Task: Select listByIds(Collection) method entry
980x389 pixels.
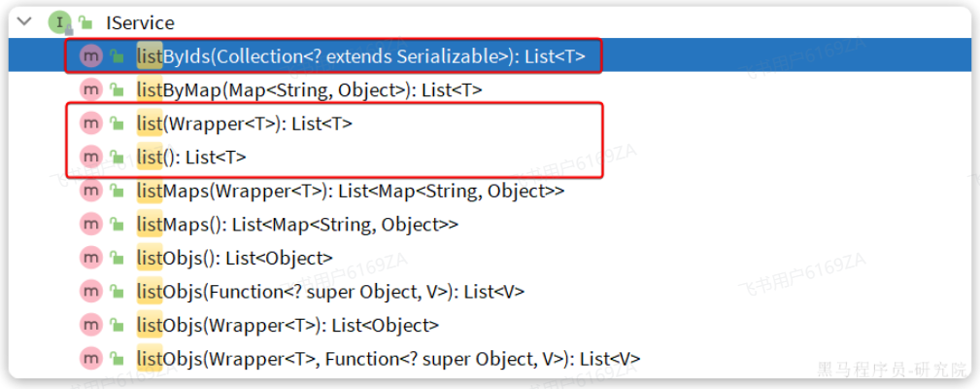Action: point(360,55)
